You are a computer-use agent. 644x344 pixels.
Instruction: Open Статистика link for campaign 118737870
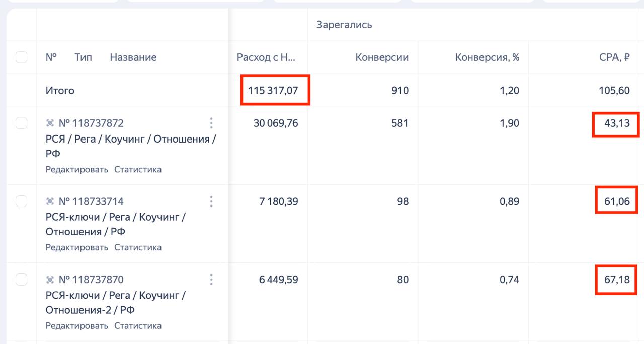click(138, 325)
